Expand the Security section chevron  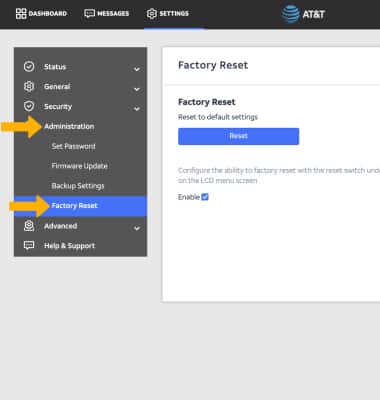(x=137, y=109)
